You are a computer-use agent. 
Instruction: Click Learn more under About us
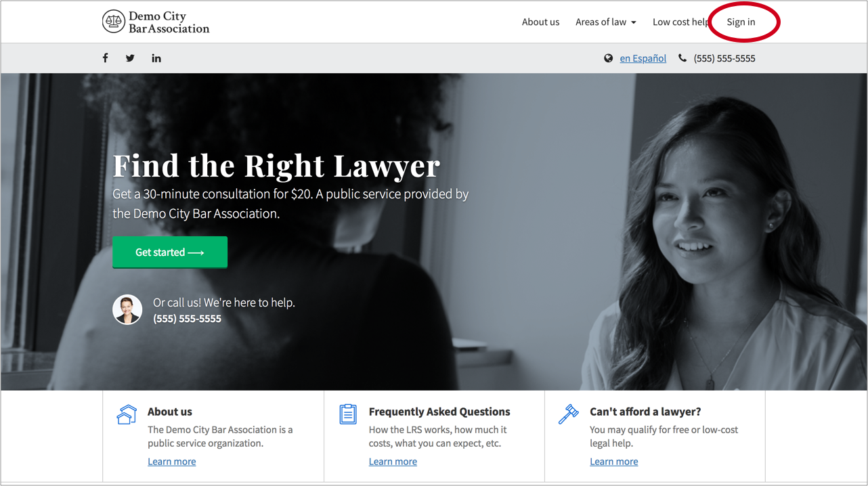[172, 462]
